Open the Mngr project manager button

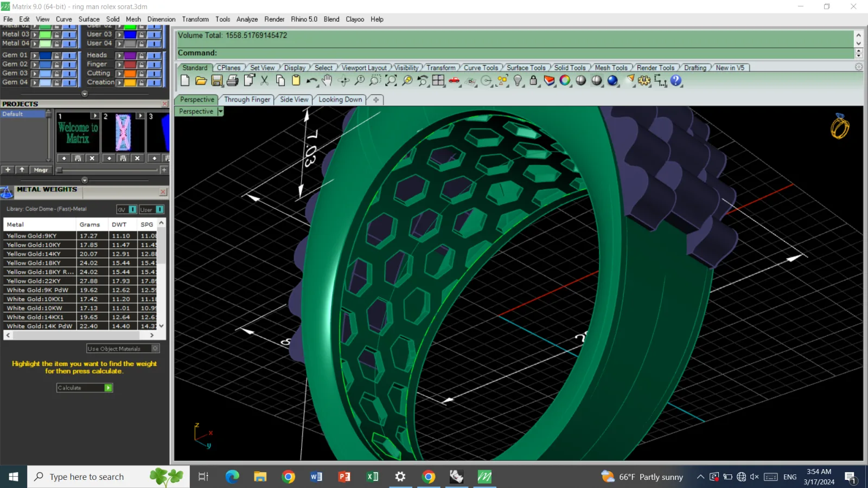pyautogui.click(x=41, y=170)
